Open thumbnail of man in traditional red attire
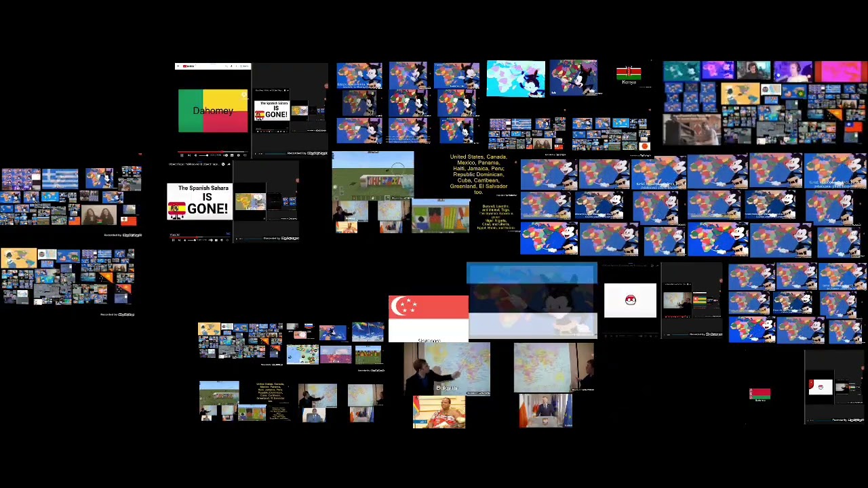The width and height of the screenshot is (868, 488). 439,411
